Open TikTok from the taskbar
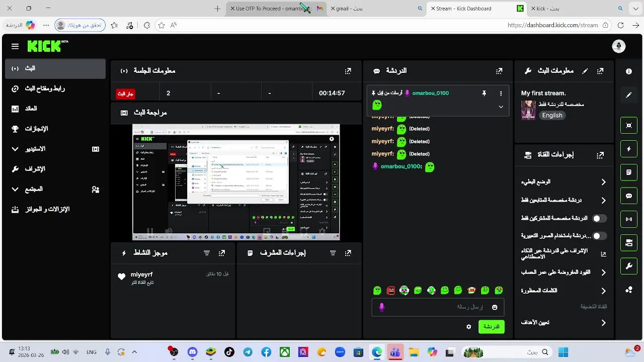Image resolution: width=644 pixels, height=362 pixels. point(229,352)
